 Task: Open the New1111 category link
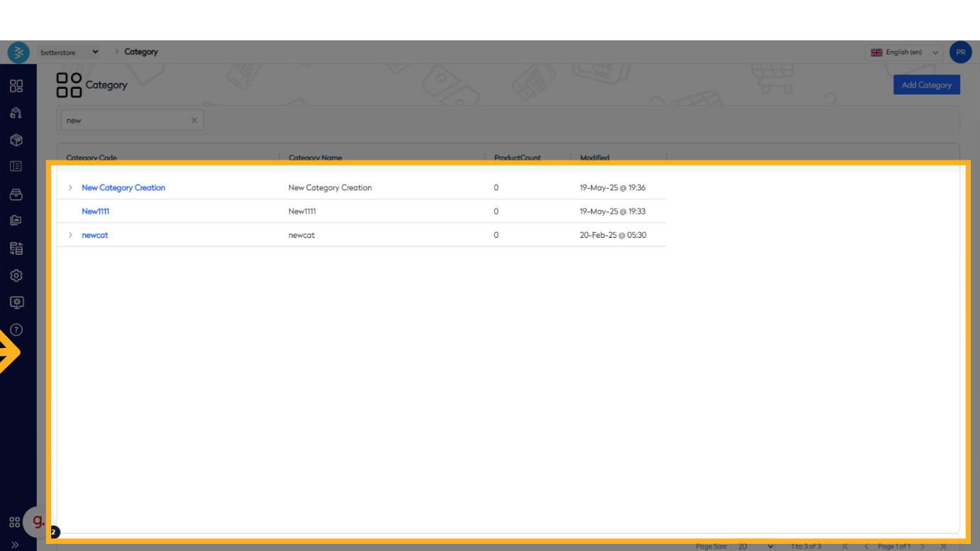[x=95, y=212]
